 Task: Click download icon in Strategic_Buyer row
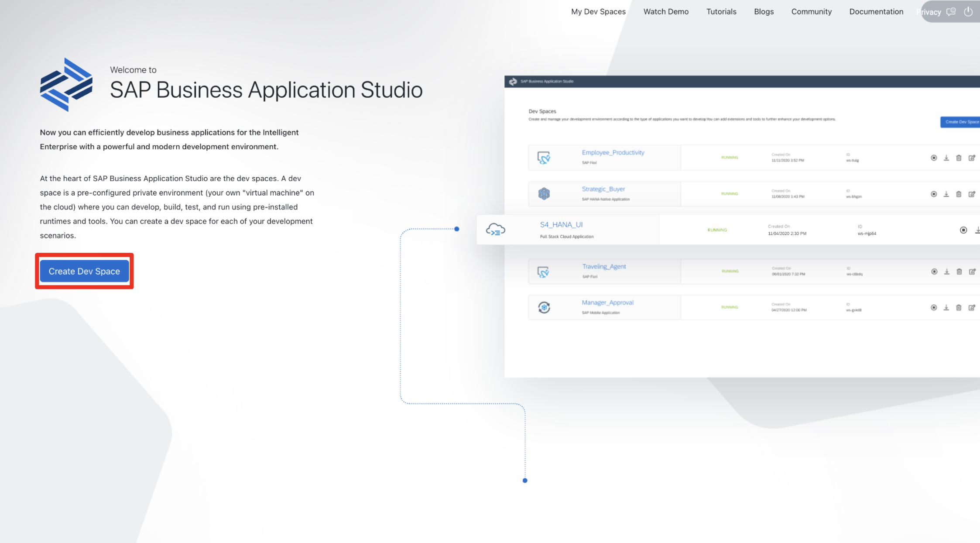pos(946,194)
